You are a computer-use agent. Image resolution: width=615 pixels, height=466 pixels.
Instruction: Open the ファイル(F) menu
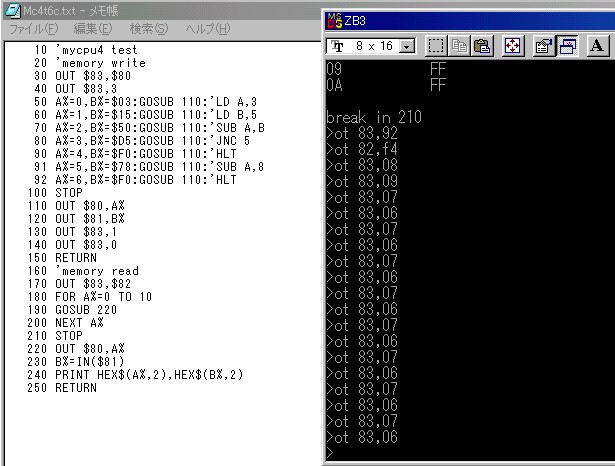(33, 29)
